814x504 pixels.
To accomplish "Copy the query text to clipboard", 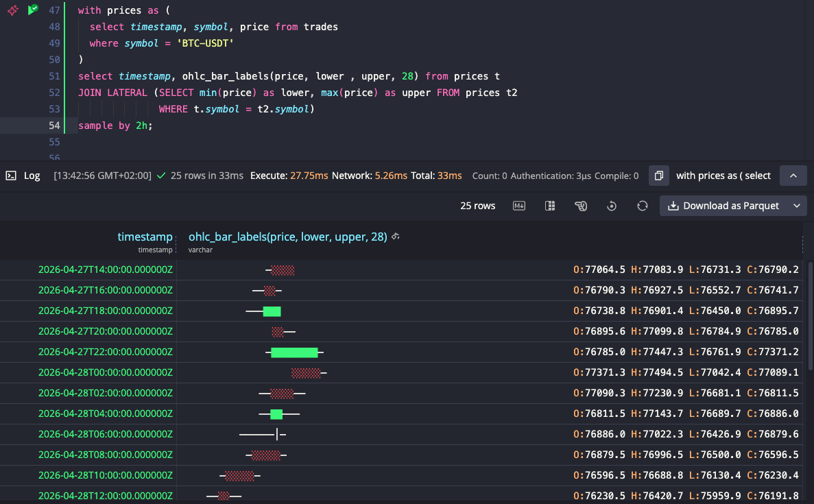I will coord(659,176).
